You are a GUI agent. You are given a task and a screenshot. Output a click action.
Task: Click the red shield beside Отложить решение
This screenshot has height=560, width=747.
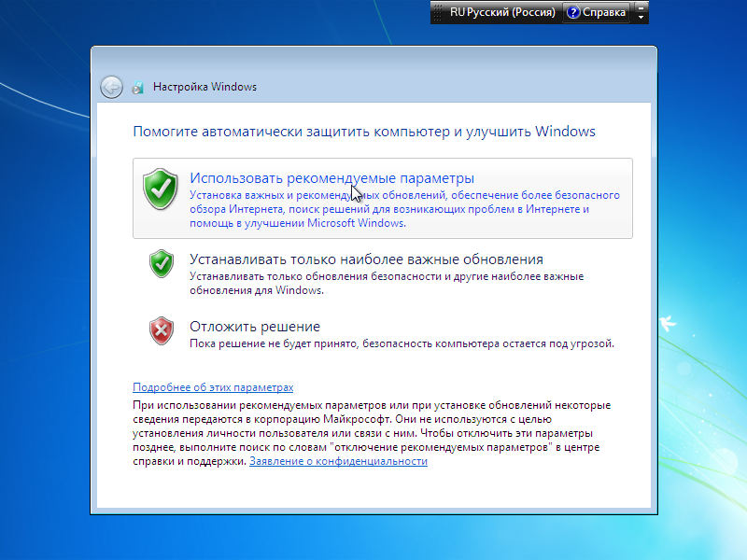pos(162,330)
